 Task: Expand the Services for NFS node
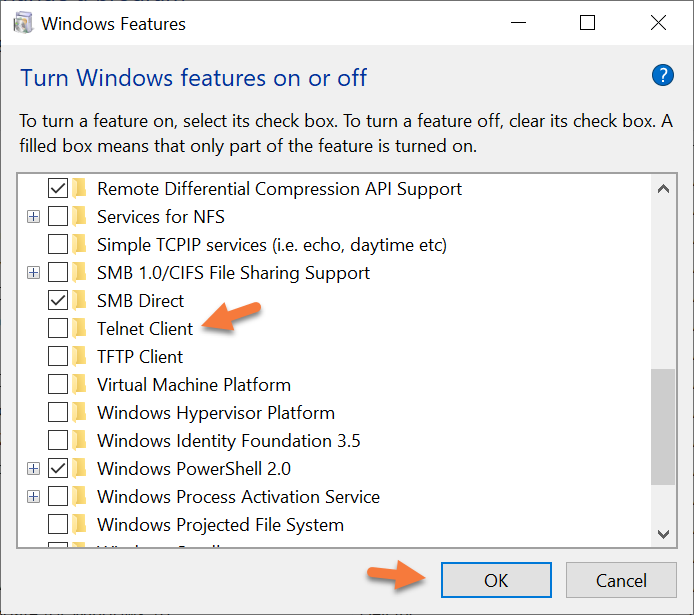34,216
